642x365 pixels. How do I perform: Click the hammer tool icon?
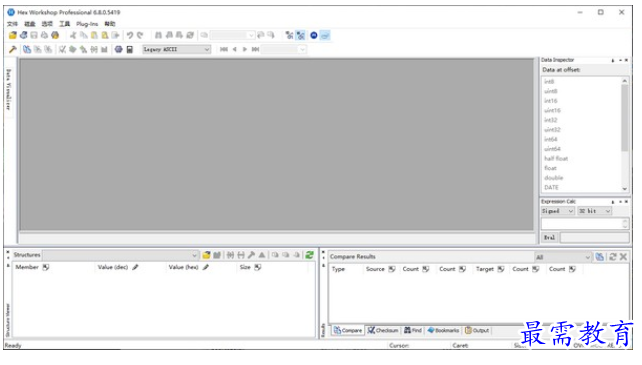[x=13, y=50]
